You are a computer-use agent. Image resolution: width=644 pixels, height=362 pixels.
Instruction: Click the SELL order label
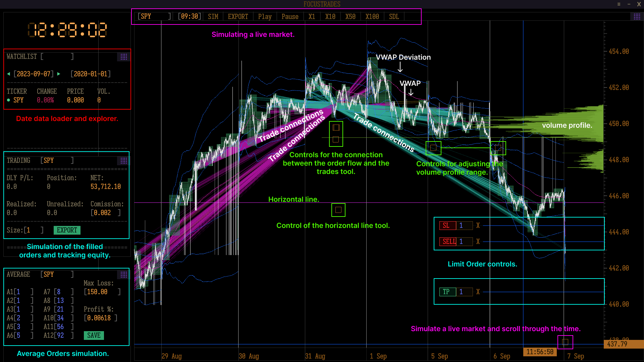(x=448, y=241)
